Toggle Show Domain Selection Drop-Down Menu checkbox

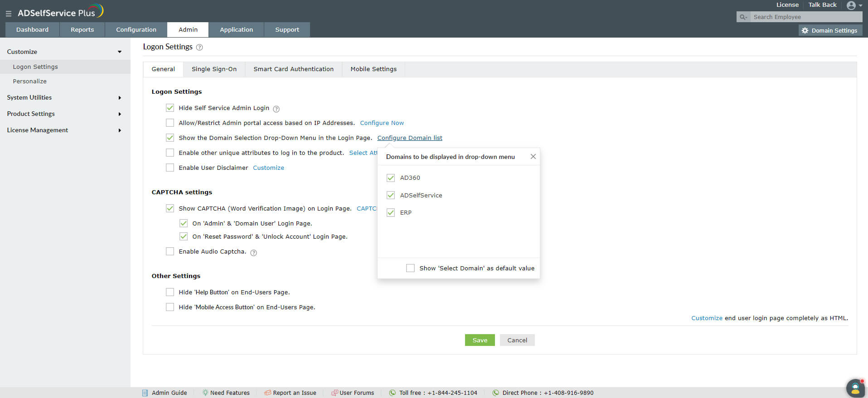170,138
